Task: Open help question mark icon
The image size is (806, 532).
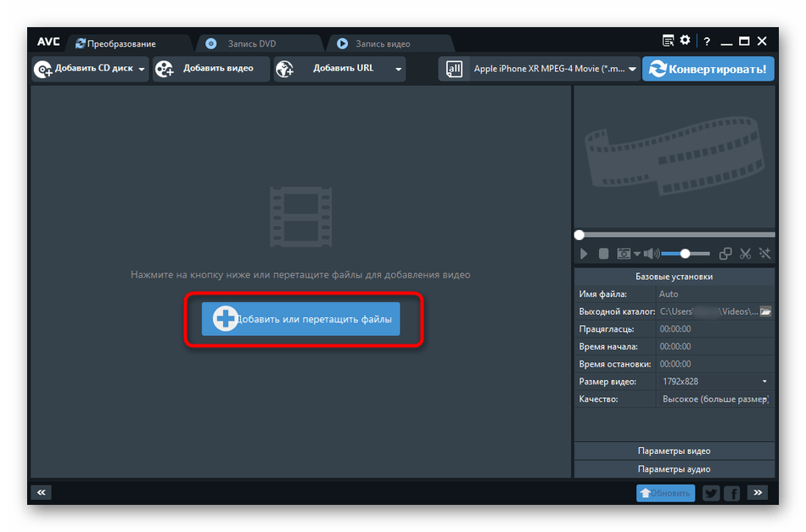Action: point(707,41)
